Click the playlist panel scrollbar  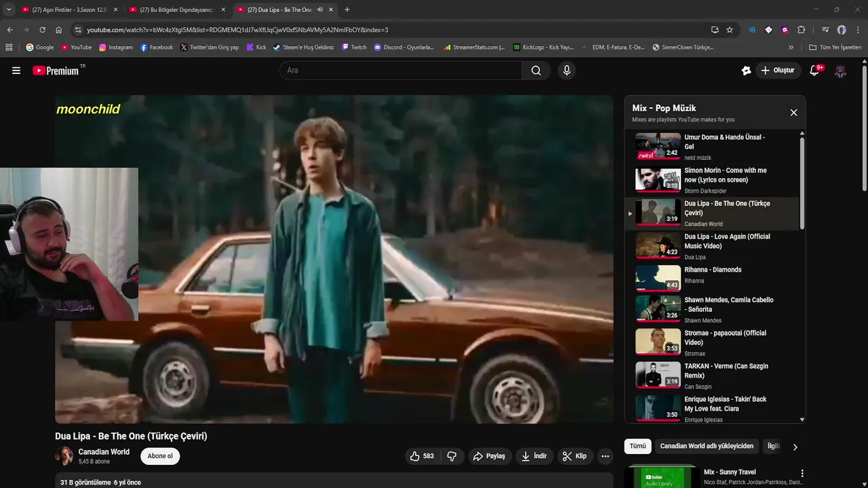coord(802,183)
